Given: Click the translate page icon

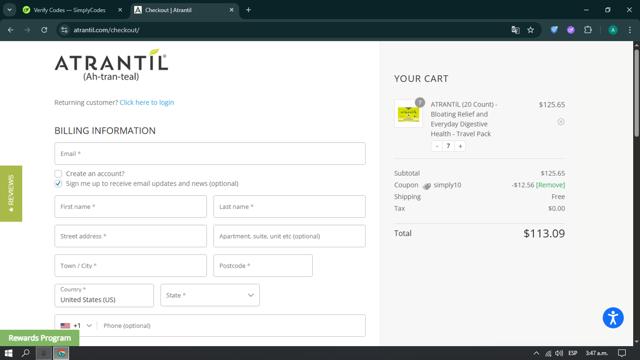Looking at the screenshot, I should 516,30.
